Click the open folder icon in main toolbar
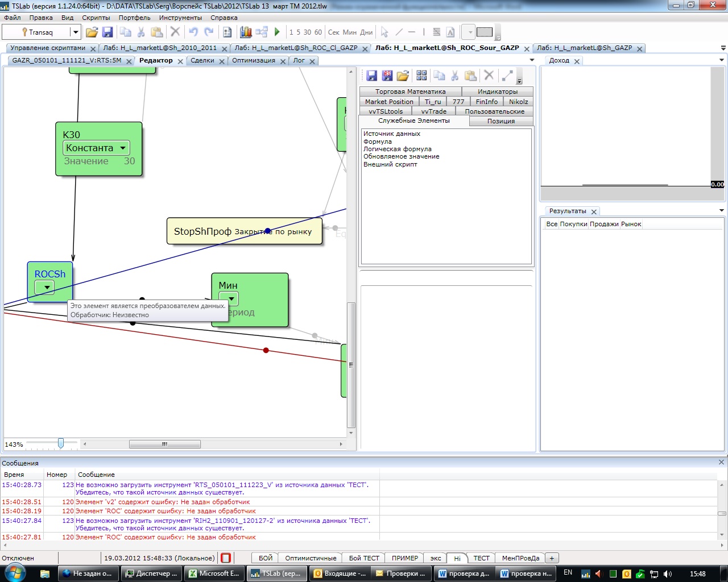The image size is (728, 582). [92, 32]
